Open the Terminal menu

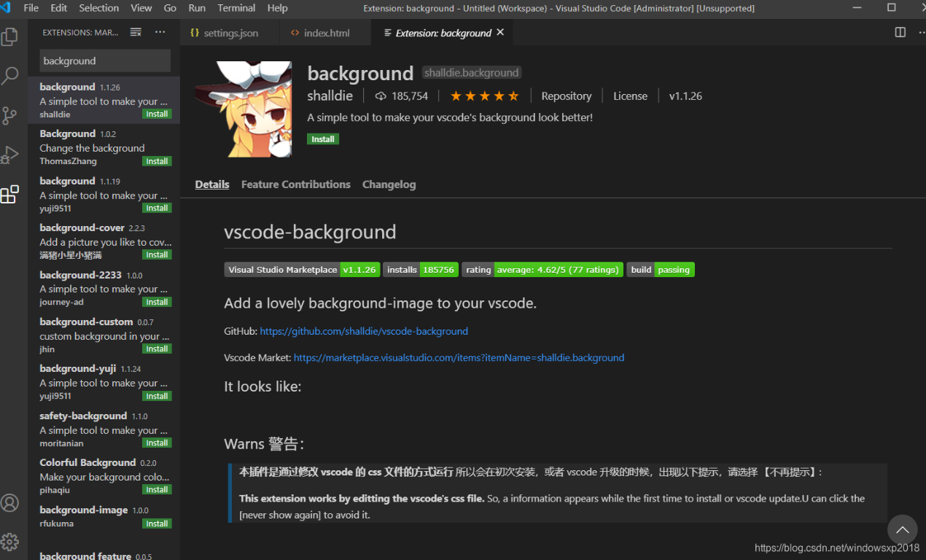click(x=236, y=8)
